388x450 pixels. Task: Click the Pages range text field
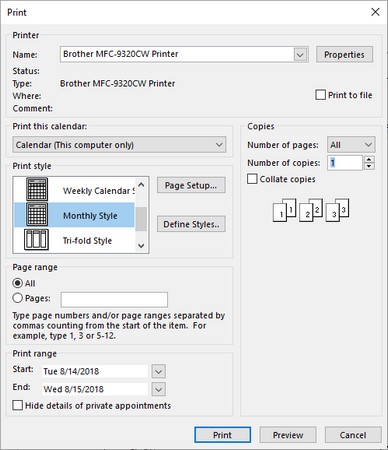[x=114, y=299]
